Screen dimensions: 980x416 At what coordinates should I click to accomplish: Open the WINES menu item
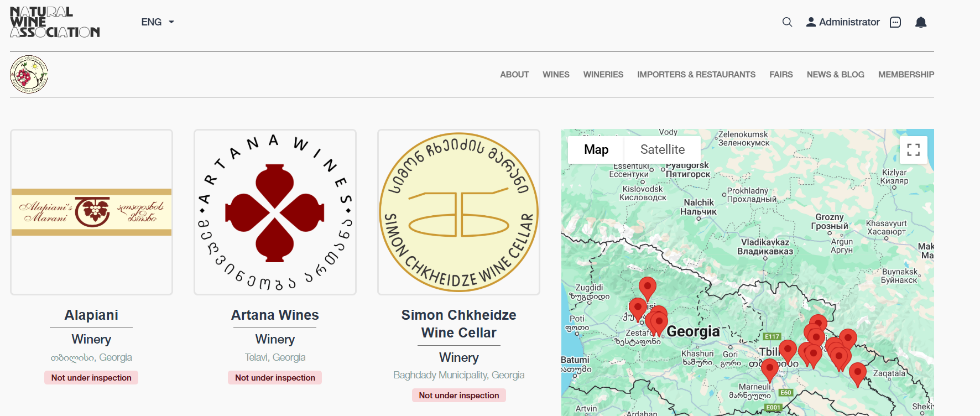tap(556, 74)
